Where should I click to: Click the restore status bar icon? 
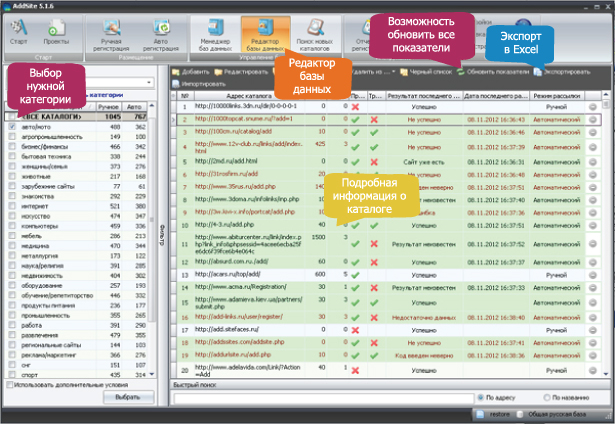[480, 414]
